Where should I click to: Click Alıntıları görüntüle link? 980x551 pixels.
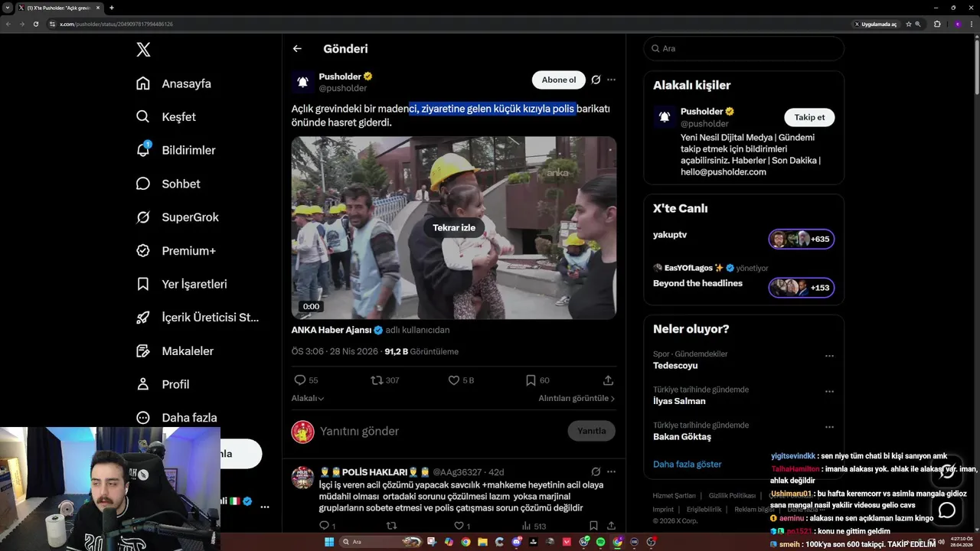click(577, 398)
